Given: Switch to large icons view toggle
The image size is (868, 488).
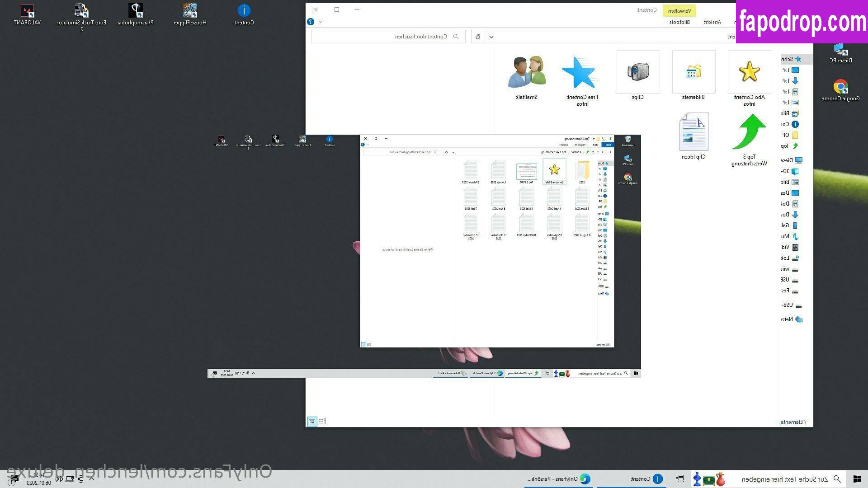Looking at the screenshot, I should 312,422.
